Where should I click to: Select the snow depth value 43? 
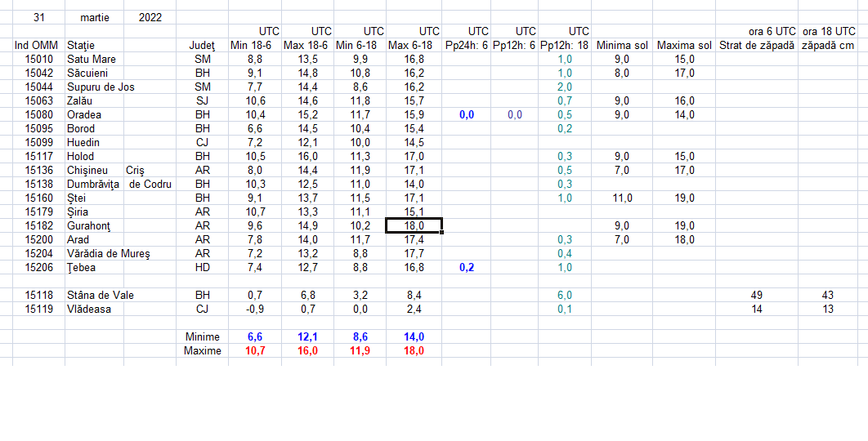point(828,296)
